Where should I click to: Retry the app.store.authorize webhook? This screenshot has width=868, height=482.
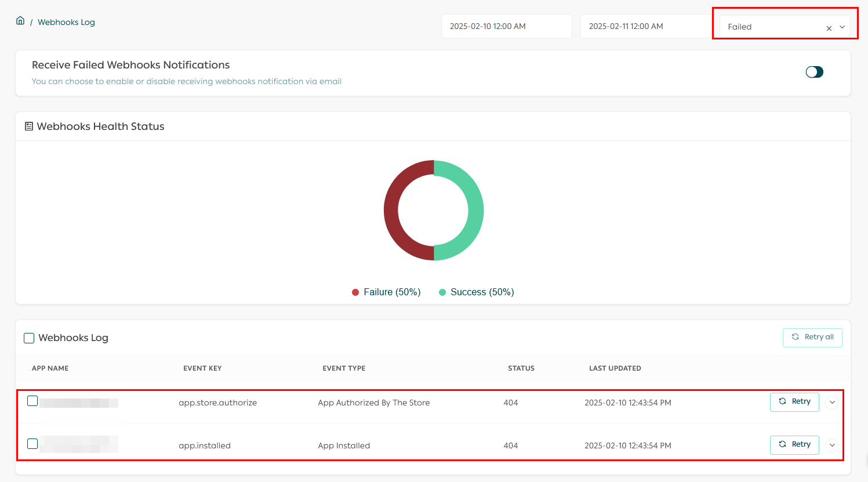tap(794, 402)
